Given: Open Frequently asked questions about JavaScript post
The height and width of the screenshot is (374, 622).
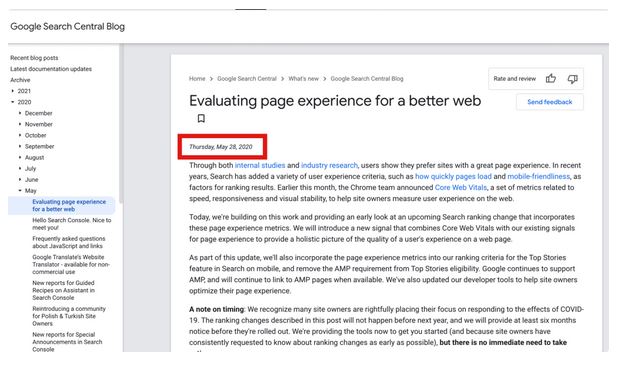Looking at the screenshot, I should [69, 242].
